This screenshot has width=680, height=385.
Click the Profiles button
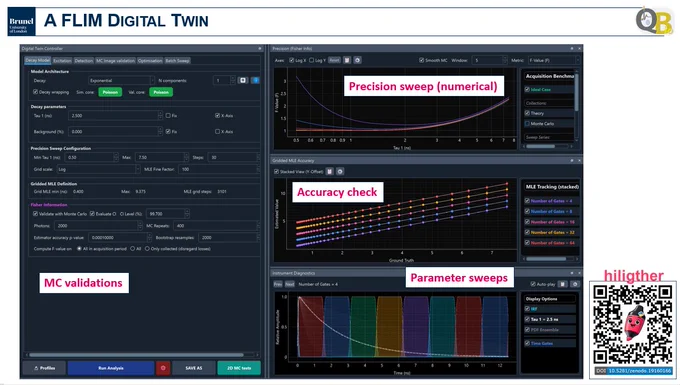[44, 368]
